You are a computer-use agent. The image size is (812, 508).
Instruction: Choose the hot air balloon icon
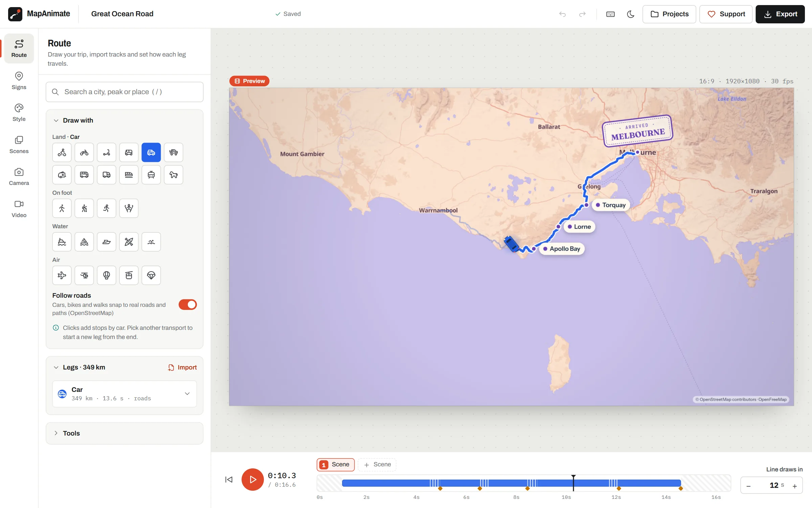tap(107, 275)
